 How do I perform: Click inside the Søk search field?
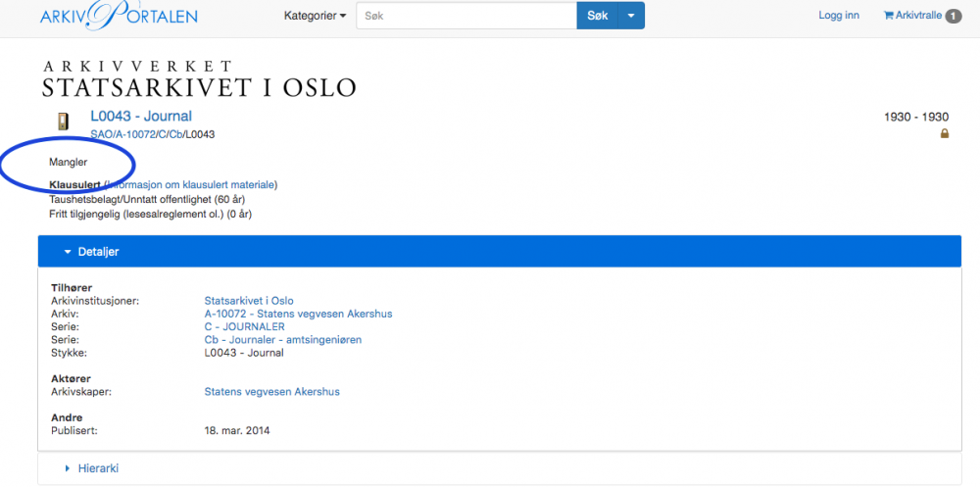click(x=465, y=16)
